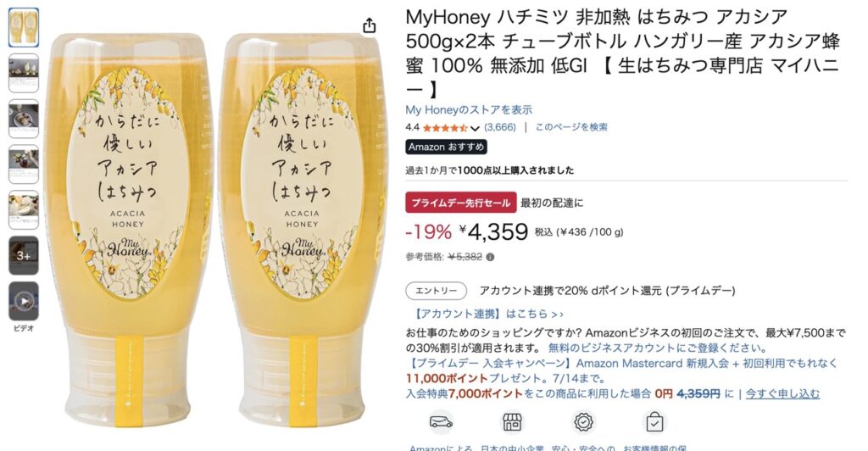The height and width of the screenshot is (451, 868).
Task: Click the エントリー button
Action: [437, 291]
